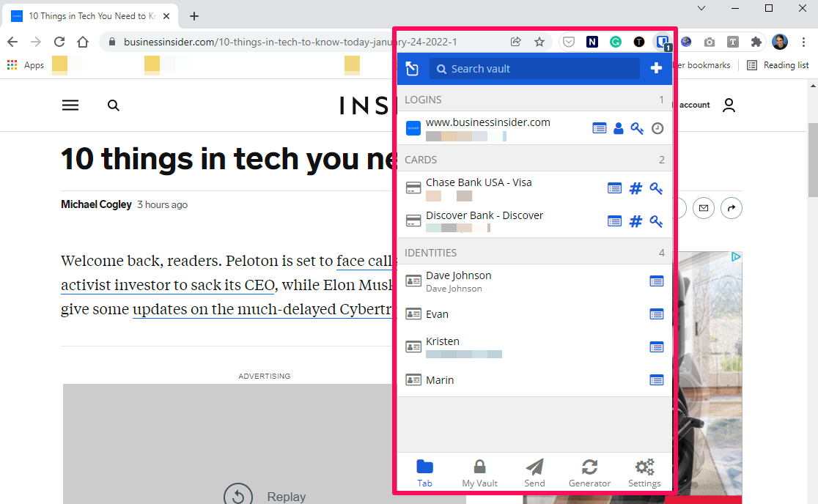Autofill the www.businessinsider.com login
This screenshot has width=818, height=504.
(487, 128)
